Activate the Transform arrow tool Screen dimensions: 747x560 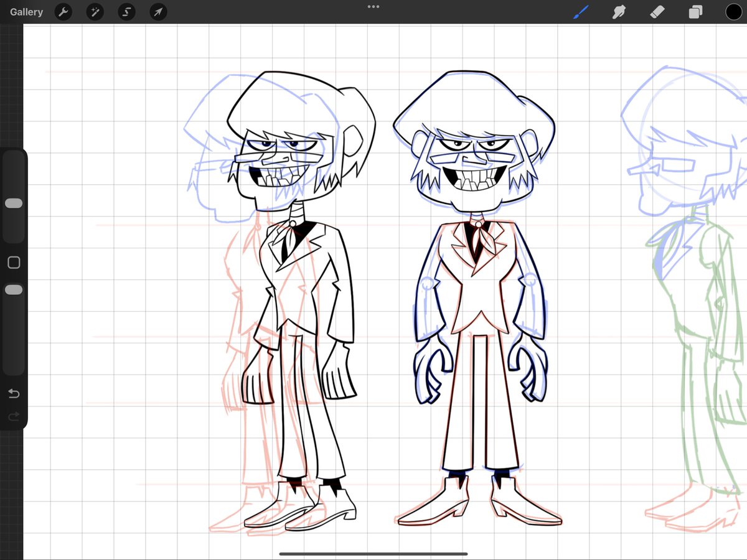coord(159,12)
